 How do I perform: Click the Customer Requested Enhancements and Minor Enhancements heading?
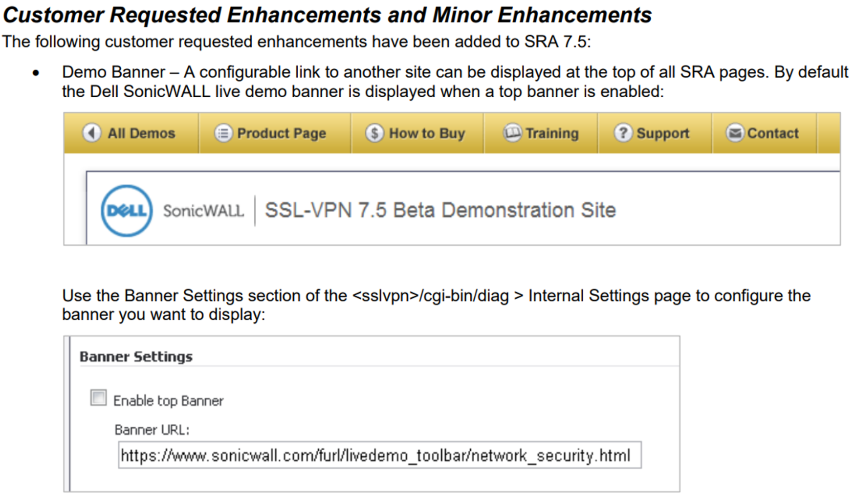pos(327,15)
